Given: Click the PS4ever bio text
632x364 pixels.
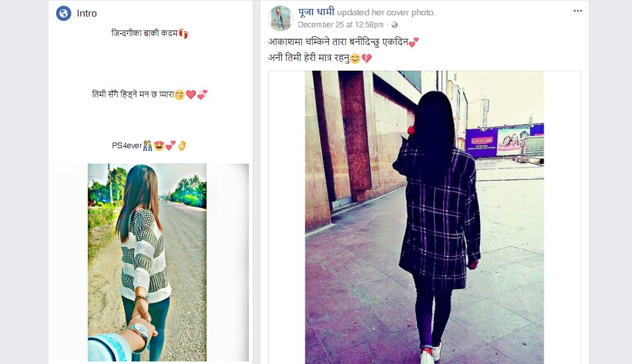Looking at the screenshot, I should pos(127,146).
